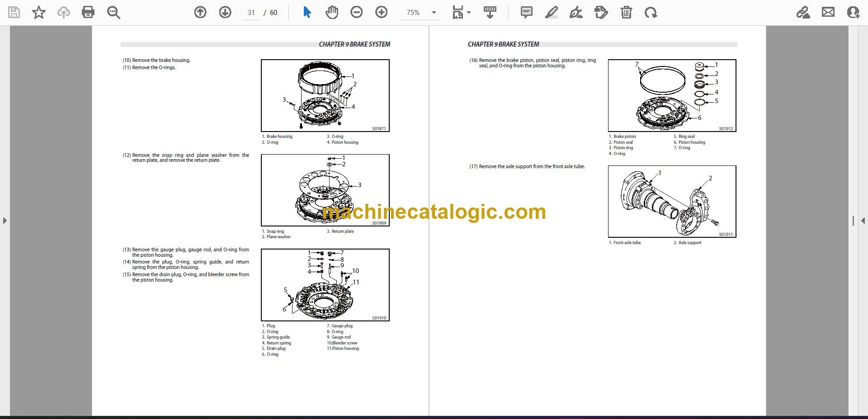This screenshot has height=419, width=868.
Task: Expand the left navigation pane
Action: 5,221
